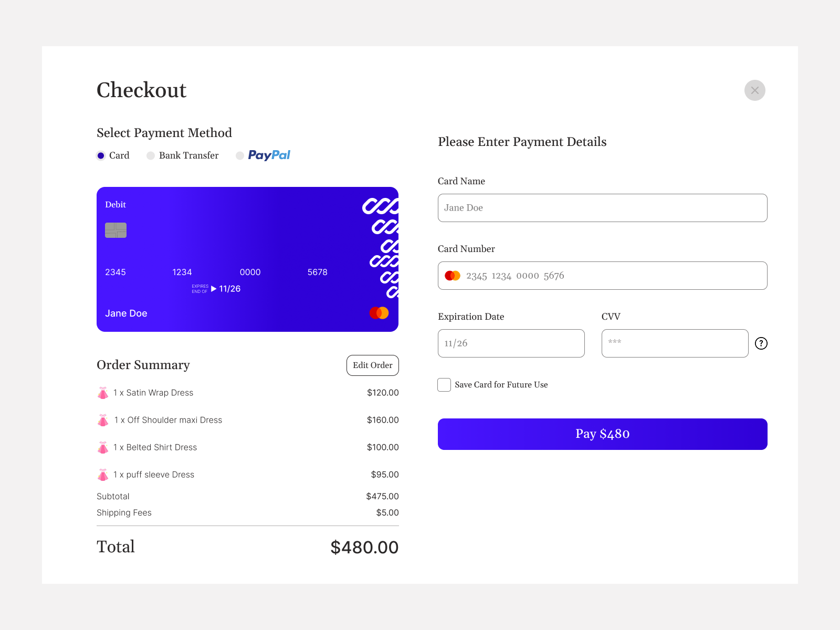Click the Belted Shirt Dress icon

pyautogui.click(x=103, y=447)
